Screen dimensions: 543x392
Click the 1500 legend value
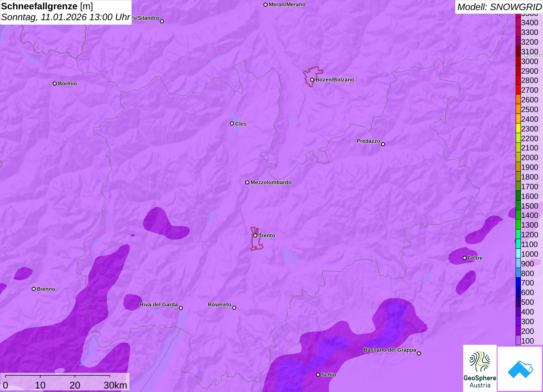[x=530, y=206]
